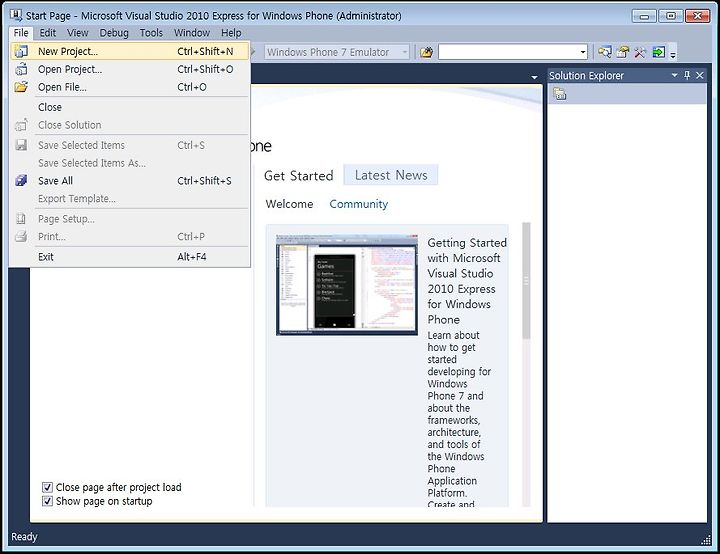Click the status bar resize grip icon
This screenshot has height=554, width=720.
pos(706,540)
